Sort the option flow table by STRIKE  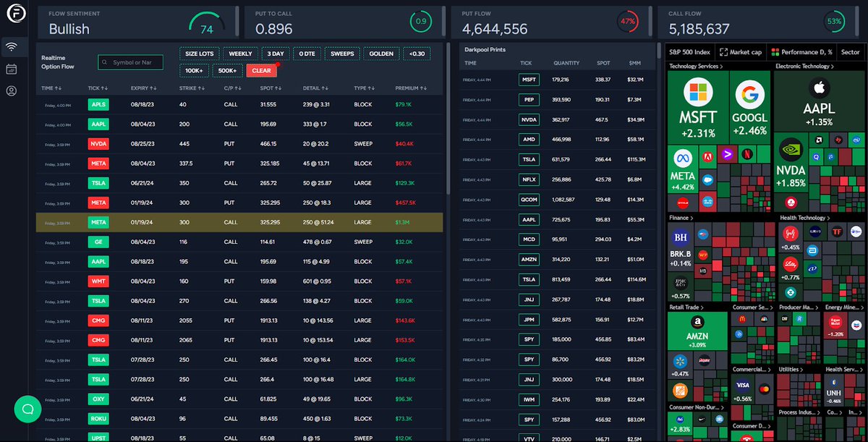192,88
